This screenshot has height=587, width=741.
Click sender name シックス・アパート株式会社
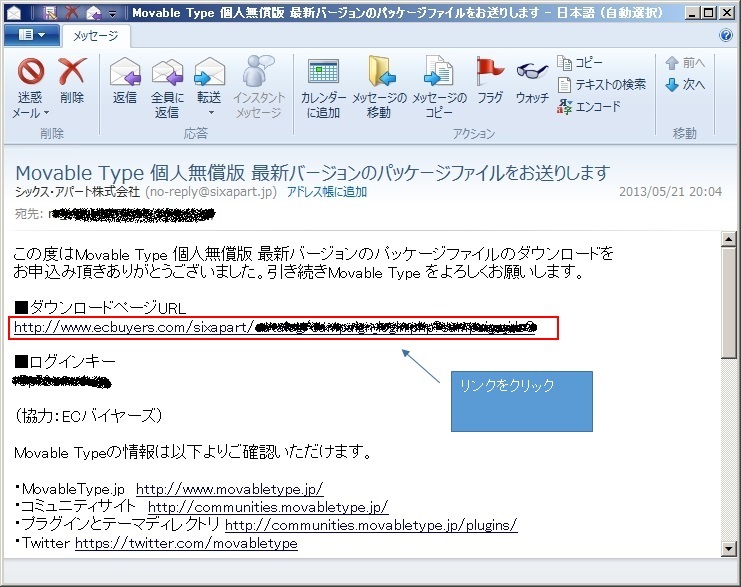point(78,192)
